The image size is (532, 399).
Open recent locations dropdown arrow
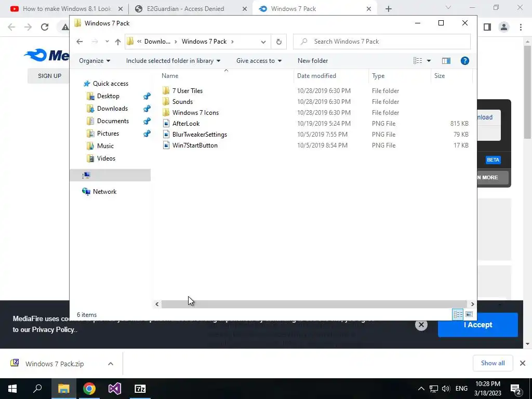pos(107,42)
